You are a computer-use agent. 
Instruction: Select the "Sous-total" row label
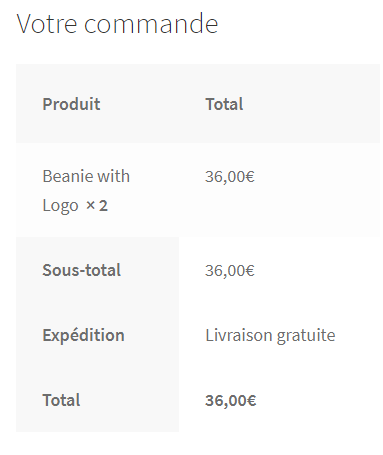coord(81,270)
